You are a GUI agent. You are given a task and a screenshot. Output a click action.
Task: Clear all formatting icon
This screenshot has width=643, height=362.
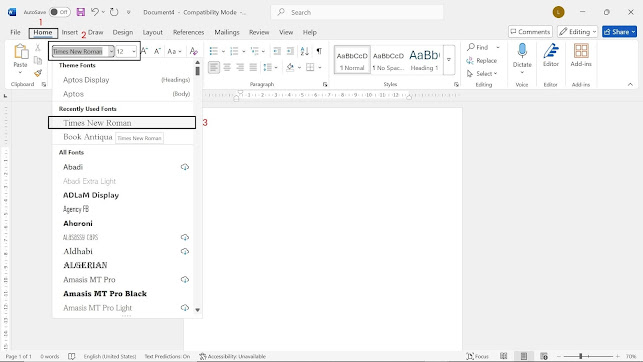click(x=194, y=51)
